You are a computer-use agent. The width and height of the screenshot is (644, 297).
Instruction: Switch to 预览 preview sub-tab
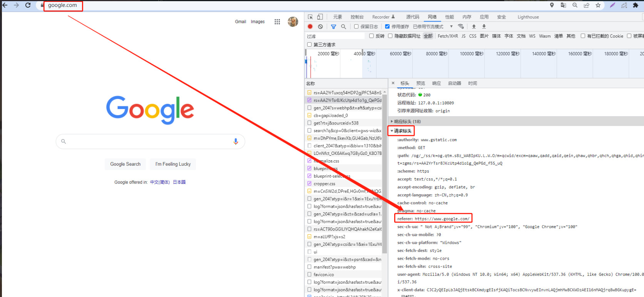420,83
